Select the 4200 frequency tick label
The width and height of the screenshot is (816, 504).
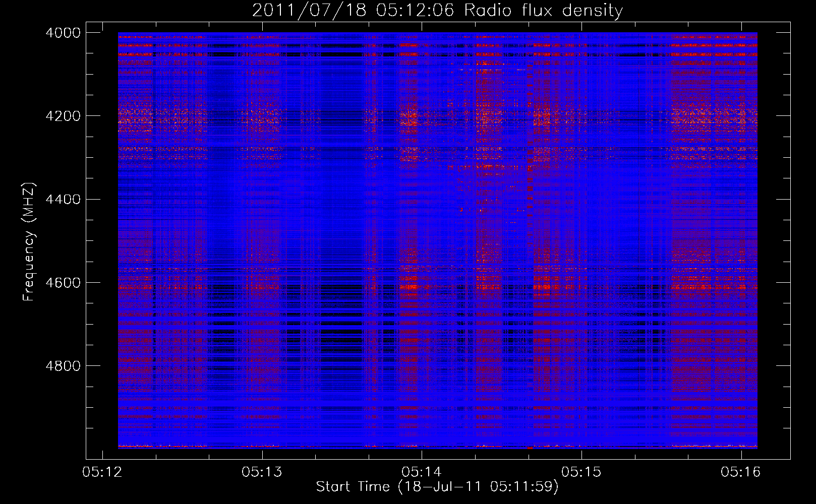coord(63,116)
